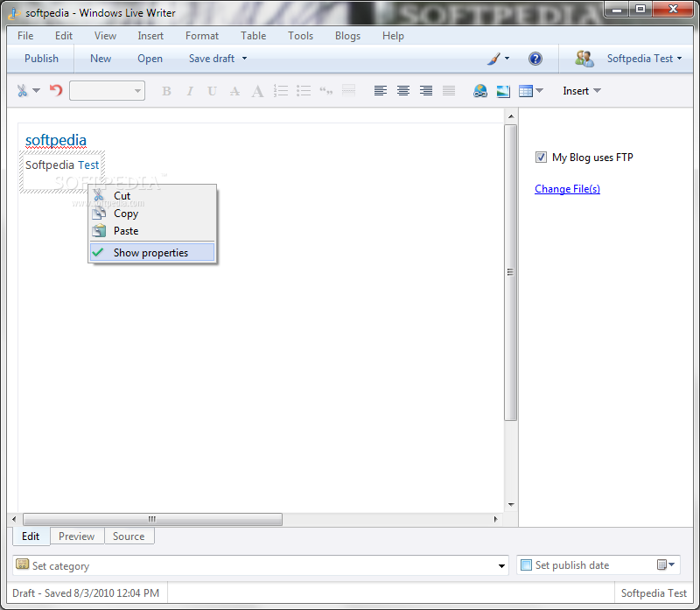Enable the Set publish date checkbox
700x610 pixels.
(x=527, y=564)
